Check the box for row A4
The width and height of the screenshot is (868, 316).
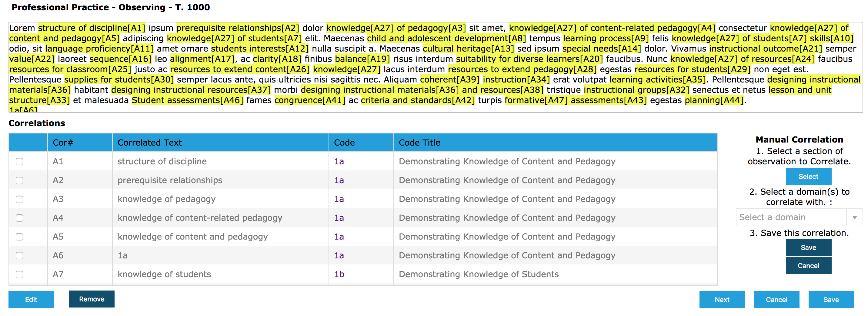pos(19,218)
